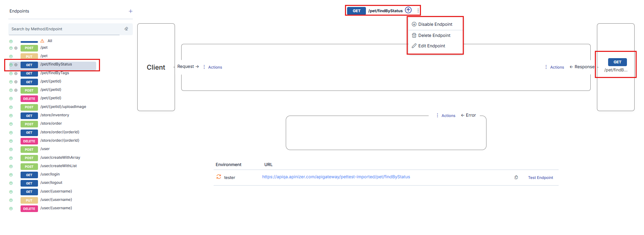Click the refresh icon next to tester environment
Viewport: 644px width, 235px height.
pos(219,177)
